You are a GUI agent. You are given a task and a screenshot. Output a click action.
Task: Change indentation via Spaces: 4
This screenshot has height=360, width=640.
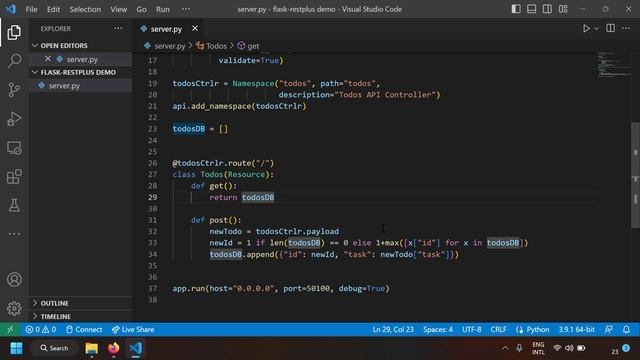[438, 329]
